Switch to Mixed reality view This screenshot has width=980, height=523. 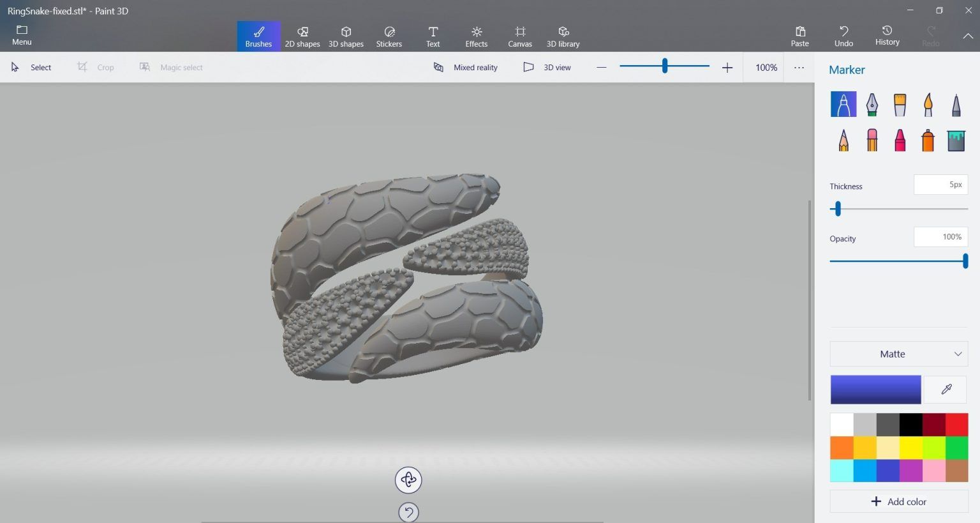466,67
